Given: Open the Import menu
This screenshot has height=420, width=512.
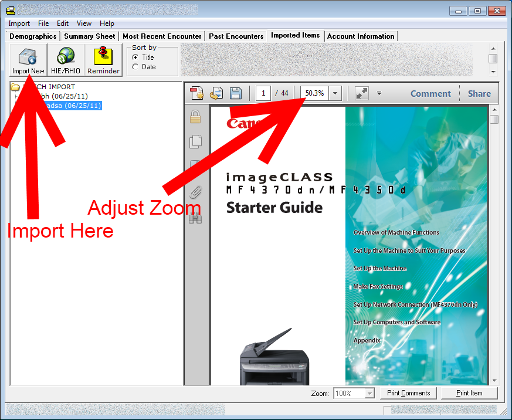Looking at the screenshot, I should point(19,23).
